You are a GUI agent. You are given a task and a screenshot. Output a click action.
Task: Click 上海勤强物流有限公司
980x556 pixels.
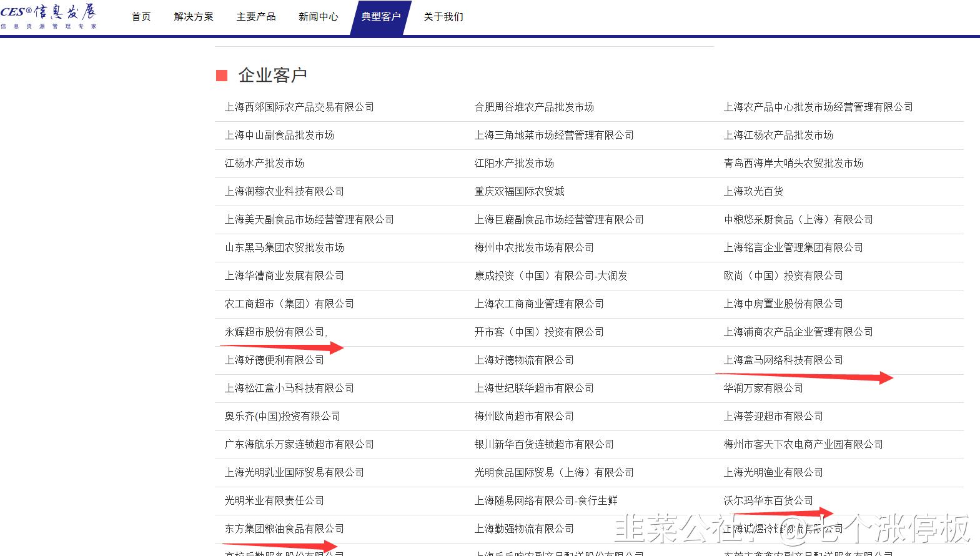click(x=524, y=529)
